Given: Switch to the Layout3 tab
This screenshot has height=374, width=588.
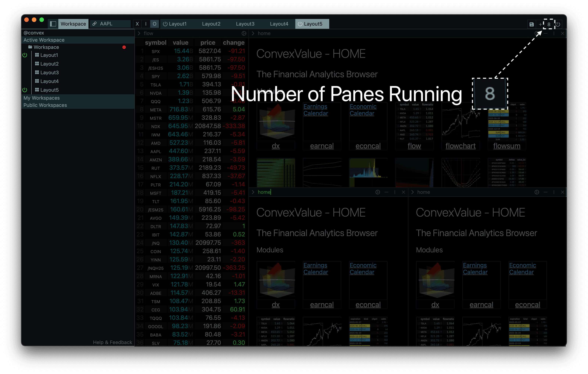Looking at the screenshot, I should point(245,24).
